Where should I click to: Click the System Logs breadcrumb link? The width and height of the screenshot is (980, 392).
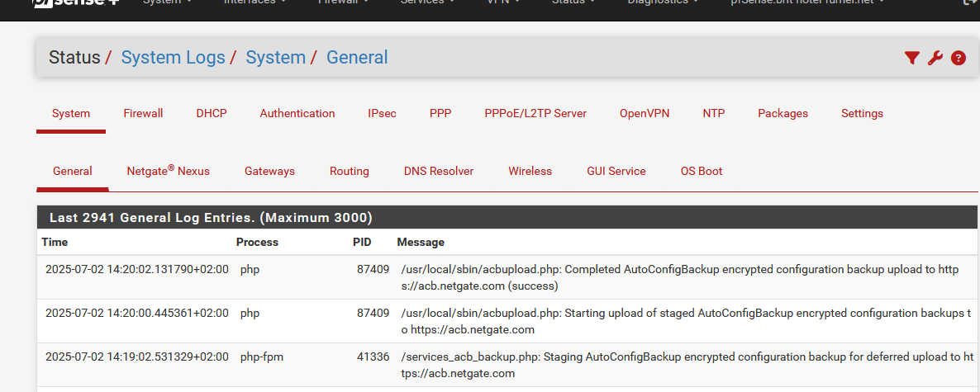point(174,58)
